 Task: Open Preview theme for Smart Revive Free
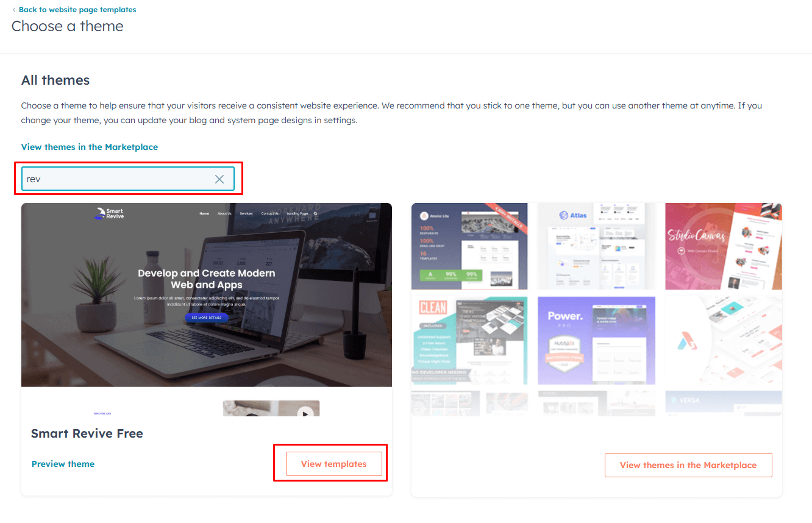tap(63, 464)
